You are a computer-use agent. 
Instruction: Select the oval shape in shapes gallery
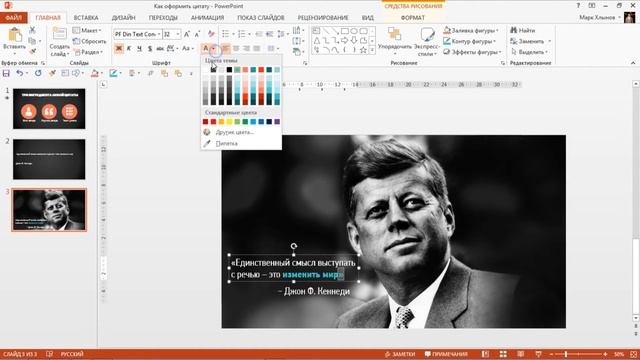354,31
